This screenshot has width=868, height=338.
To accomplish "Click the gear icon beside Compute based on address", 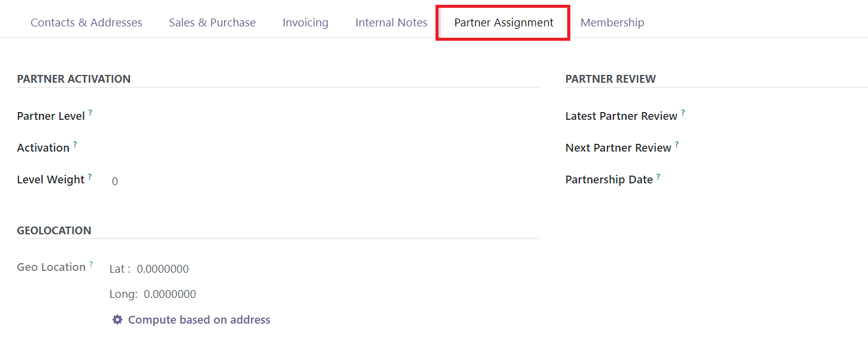I will 117,319.
